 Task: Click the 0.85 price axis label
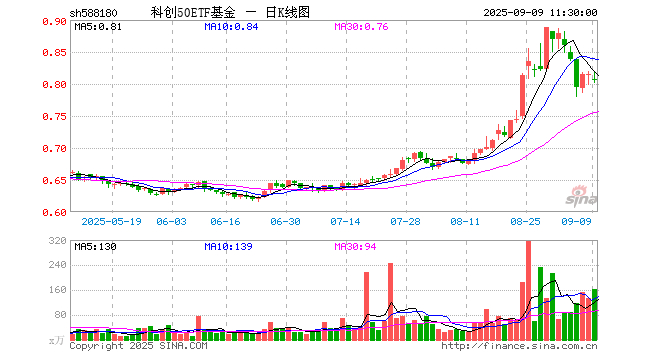click(54, 53)
